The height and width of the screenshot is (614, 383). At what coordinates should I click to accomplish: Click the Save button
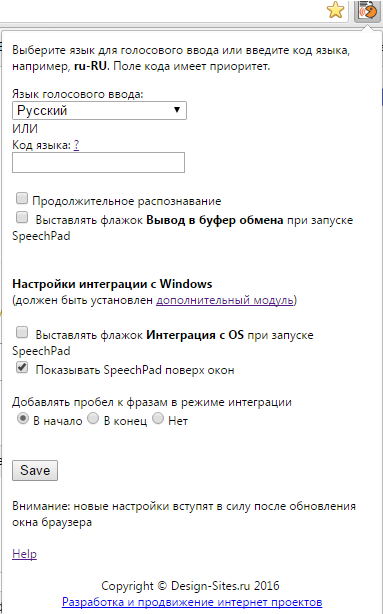(x=35, y=470)
